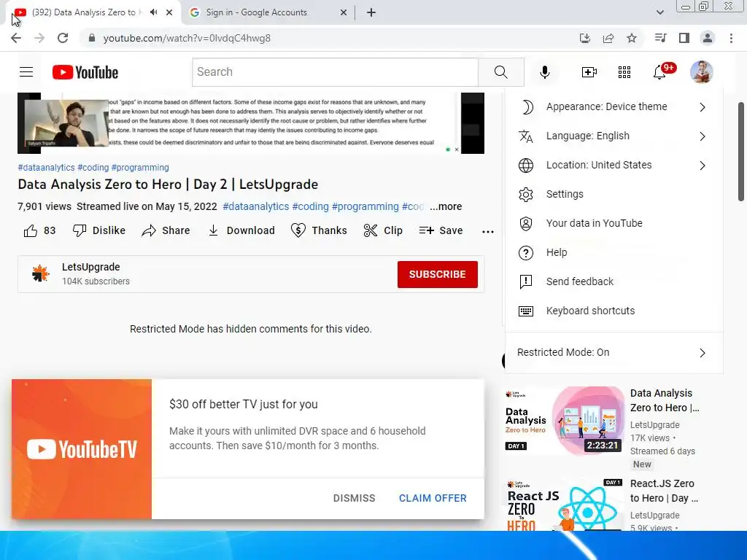Click the browser address bar URL
This screenshot has width=747, height=560.
[x=187, y=38]
